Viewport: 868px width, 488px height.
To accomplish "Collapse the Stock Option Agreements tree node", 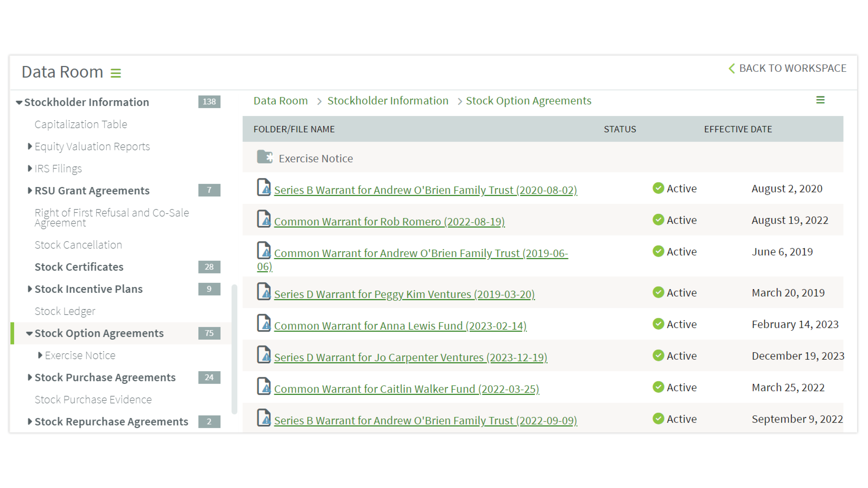I will click(x=30, y=333).
